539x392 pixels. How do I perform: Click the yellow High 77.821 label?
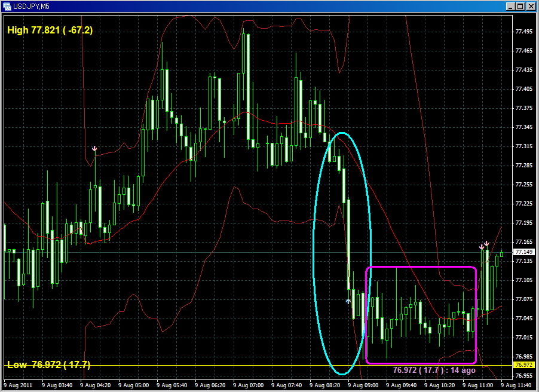[x=50, y=30]
